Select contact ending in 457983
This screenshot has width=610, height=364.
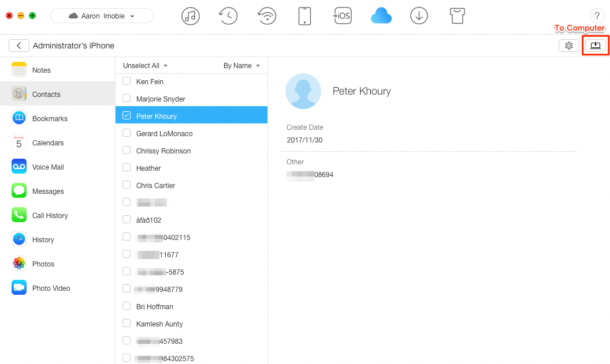point(191,341)
